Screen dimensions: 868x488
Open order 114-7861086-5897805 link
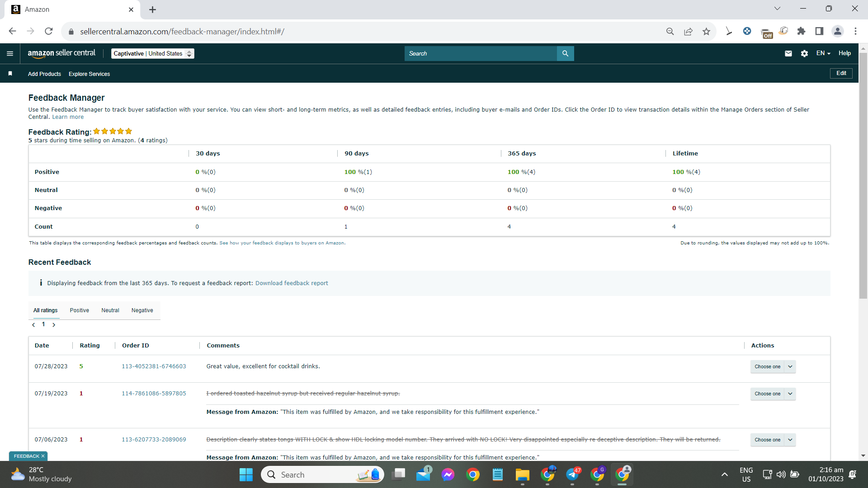tap(154, 394)
